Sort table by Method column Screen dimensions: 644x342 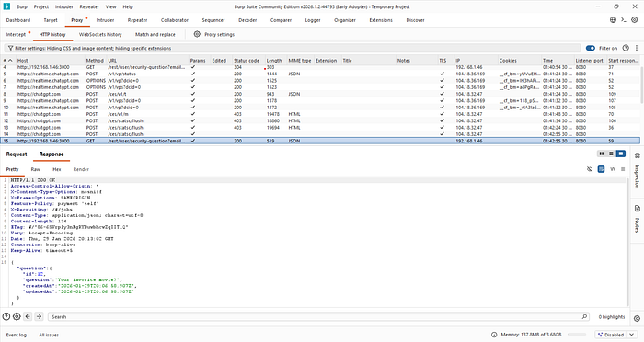tap(95, 61)
